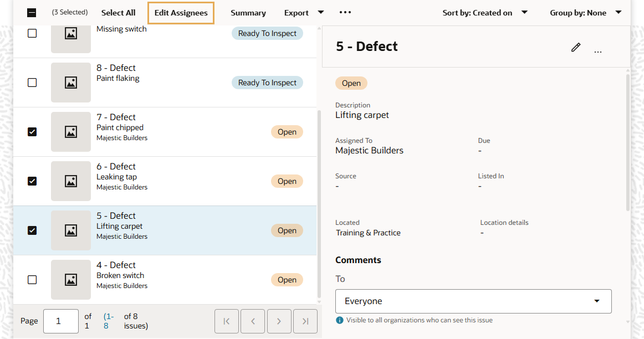Open the Export menu

click(x=304, y=13)
